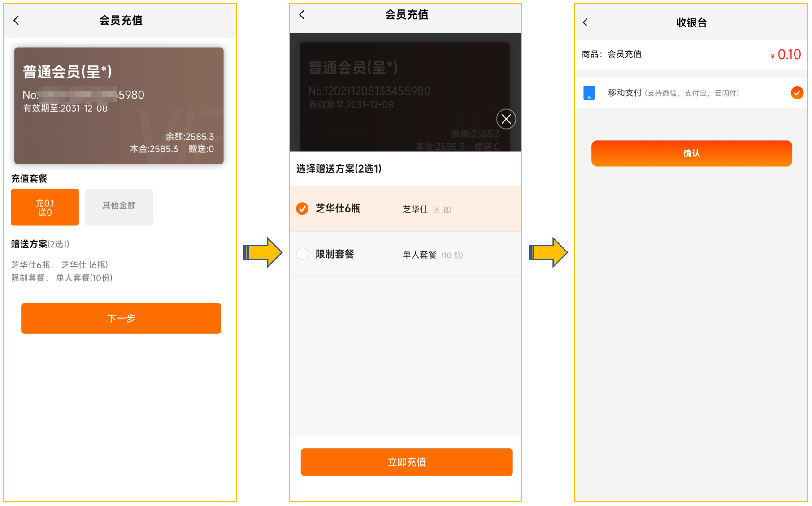Tap the 充值套餐 heading
Image resolution: width=812 pixels, height=506 pixels.
coord(29,178)
